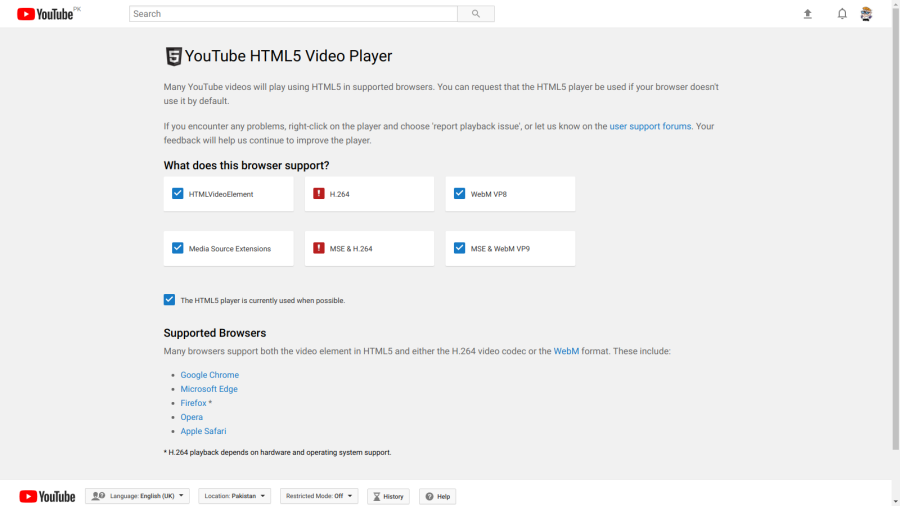Screen dimensions: 900x506
Task: Open the Google Chrome link
Action: [x=210, y=375]
